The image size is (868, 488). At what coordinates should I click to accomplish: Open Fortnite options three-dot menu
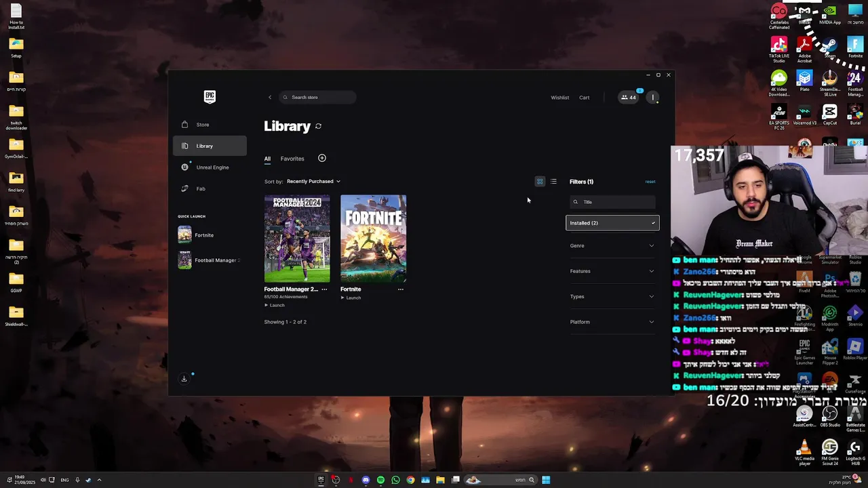coord(401,289)
